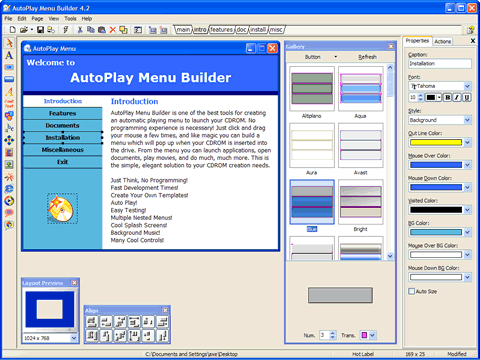Open the Tools menu
Screen dimensions: 480x360
tap(70, 19)
